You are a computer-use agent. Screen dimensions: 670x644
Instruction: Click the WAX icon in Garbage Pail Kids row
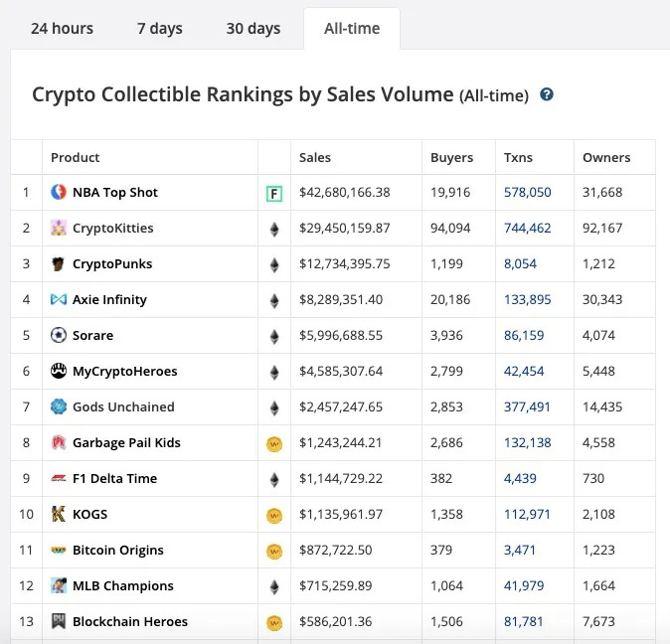click(x=274, y=443)
